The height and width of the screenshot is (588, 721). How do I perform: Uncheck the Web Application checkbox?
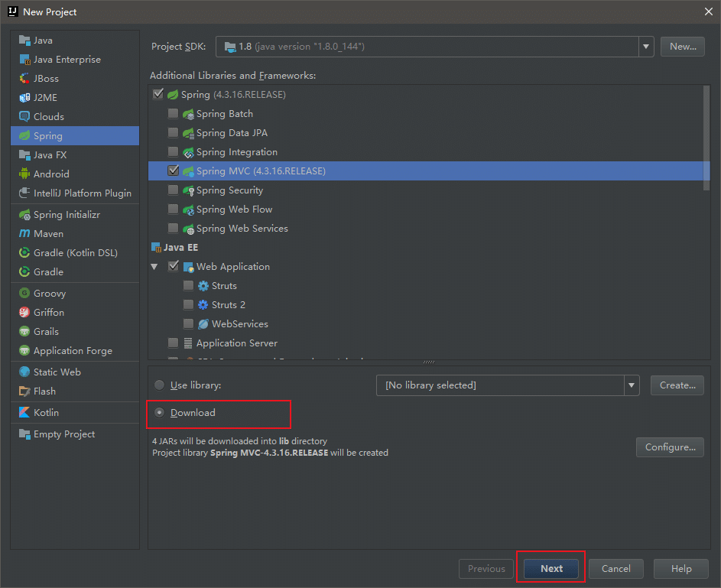coord(174,266)
